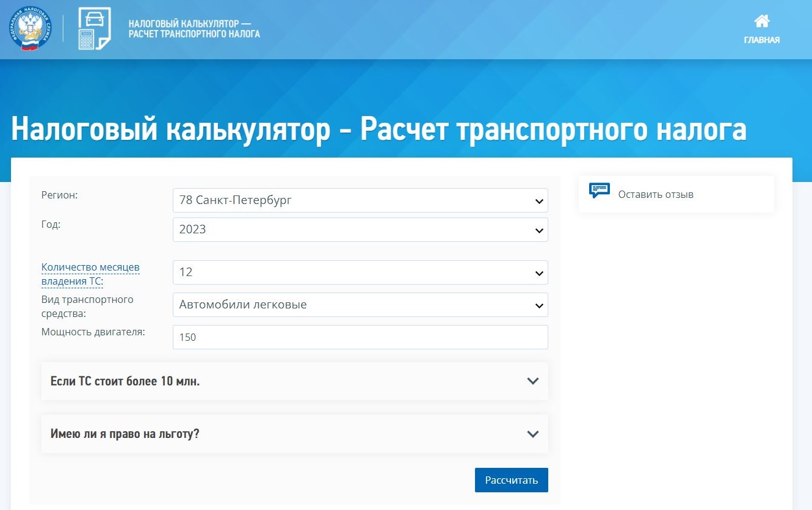Click chevron beside 'Имею ли я право на льготу?'
The image size is (812, 510).
pos(532,434)
